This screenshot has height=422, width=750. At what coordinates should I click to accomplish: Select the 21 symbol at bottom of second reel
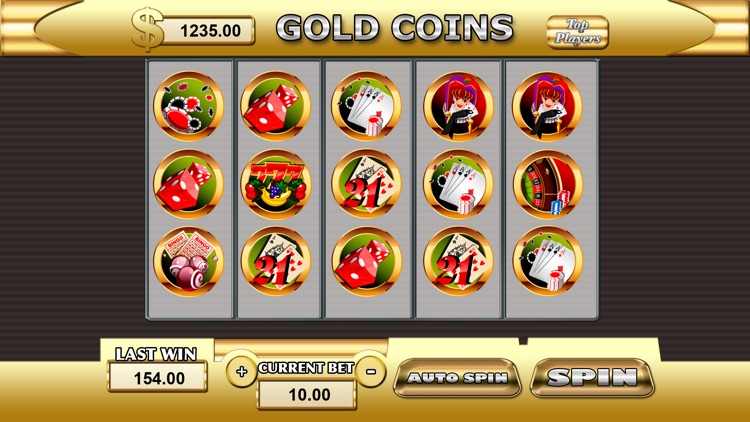[x=276, y=262]
